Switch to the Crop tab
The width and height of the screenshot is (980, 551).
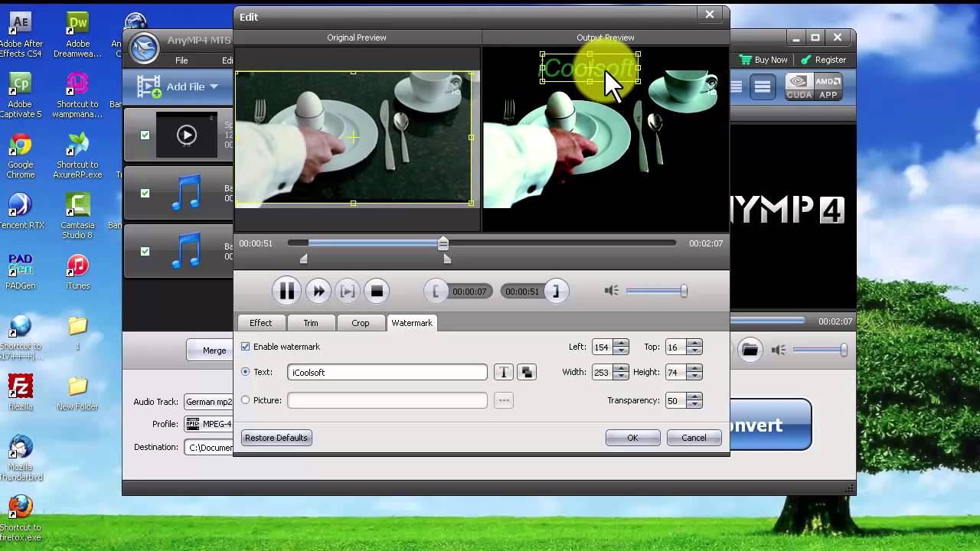[360, 323]
